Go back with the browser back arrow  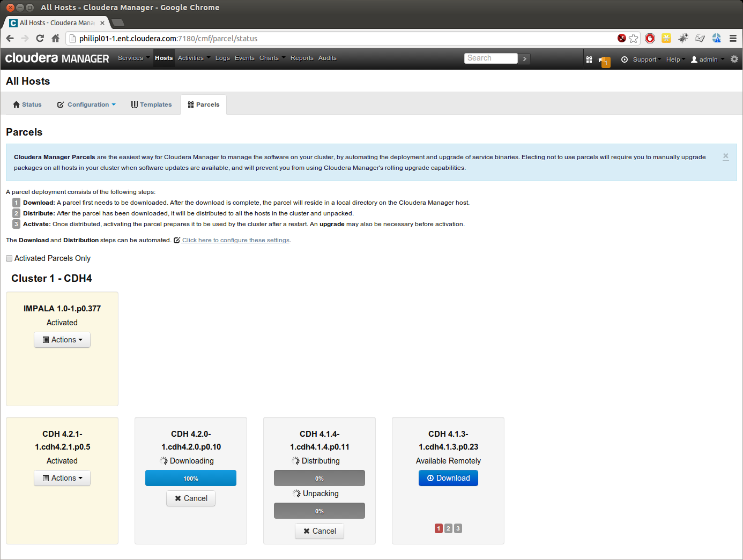pos(10,38)
